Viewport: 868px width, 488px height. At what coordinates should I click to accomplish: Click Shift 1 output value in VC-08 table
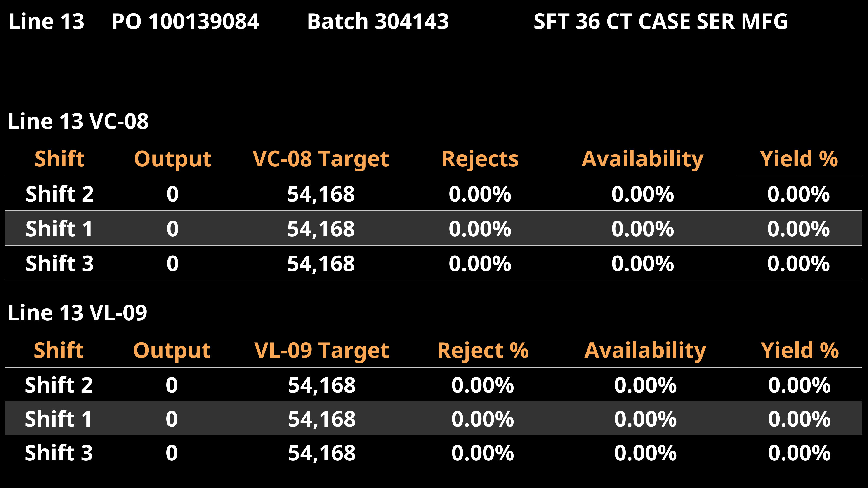point(172,229)
